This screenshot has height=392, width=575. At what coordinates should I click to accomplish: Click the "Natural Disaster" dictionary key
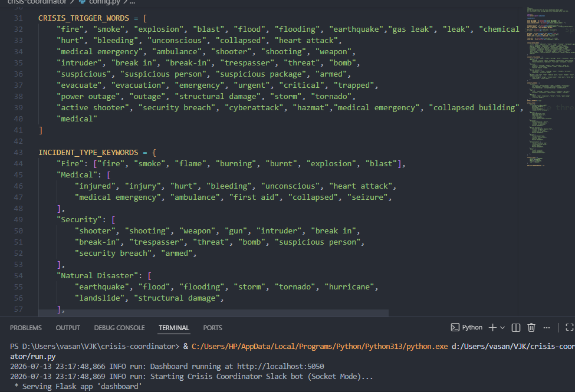coord(97,276)
